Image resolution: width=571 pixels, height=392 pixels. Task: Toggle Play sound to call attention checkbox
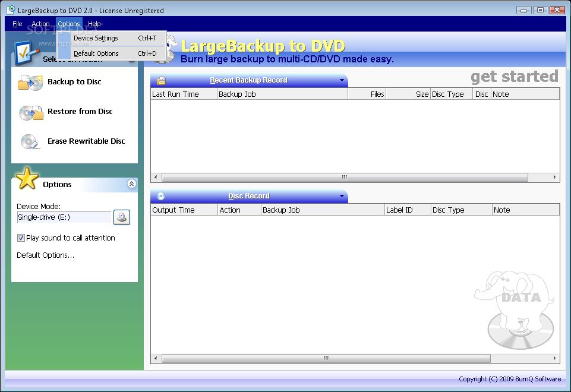[x=21, y=238]
